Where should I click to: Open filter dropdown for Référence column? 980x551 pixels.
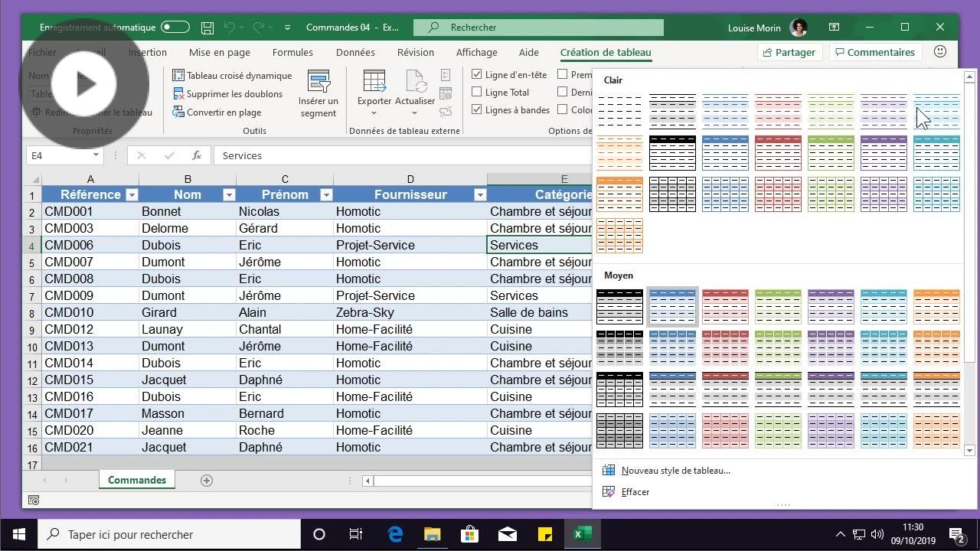pyautogui.click(x=131, y=195)
